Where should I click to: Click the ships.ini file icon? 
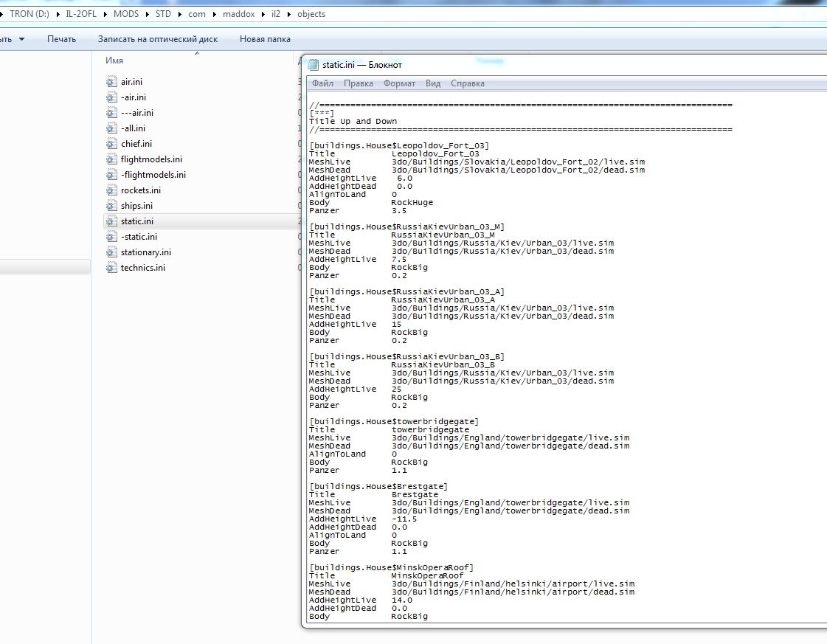tap(111, 206)
